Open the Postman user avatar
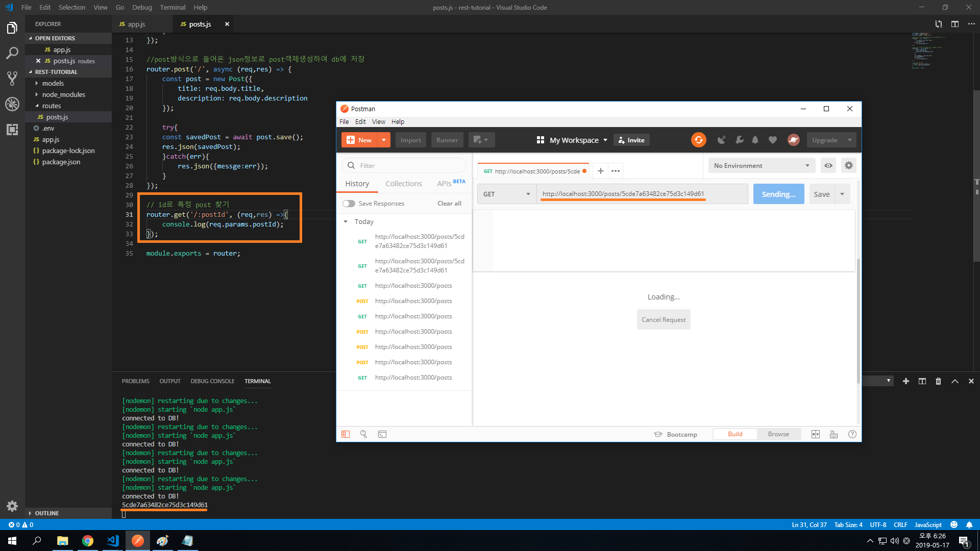Viewport: 980px width, 551px height. click(794, 140)
